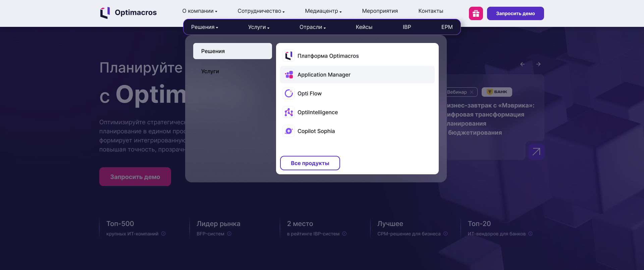Open Платформа Optimacros from the product list
The width and height of the screenshot is (644, 270).
pyautogui.click(x=357, y=56)
